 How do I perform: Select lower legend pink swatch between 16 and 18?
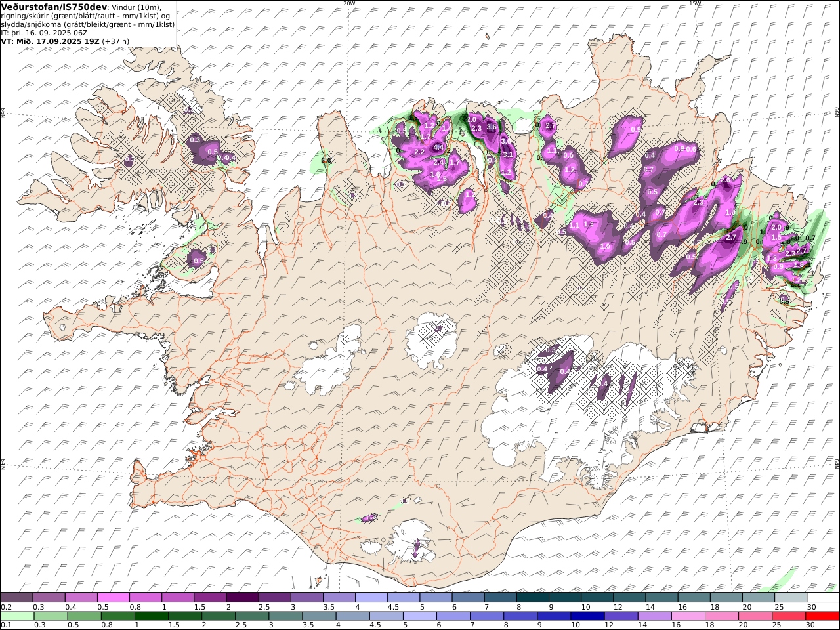coord(689,616)
